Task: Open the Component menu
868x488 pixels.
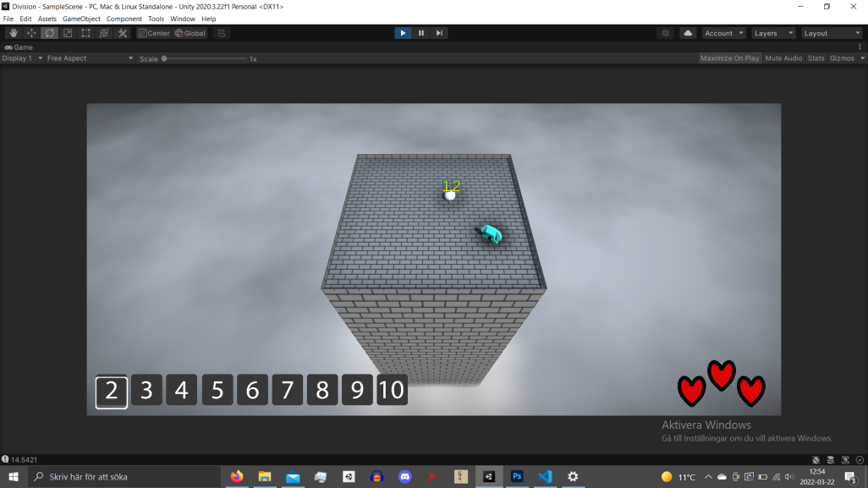Action: pos(124,19)
